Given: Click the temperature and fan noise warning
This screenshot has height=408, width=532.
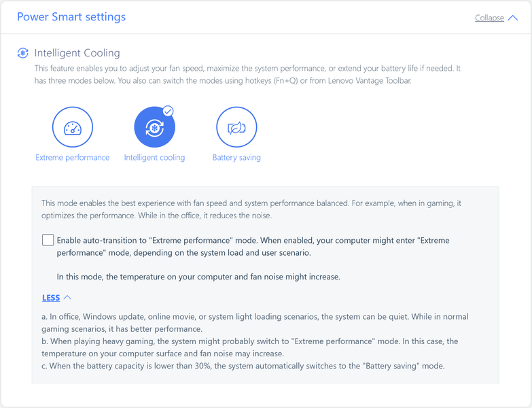Looking at the screenshot, I should coord(198,277).
